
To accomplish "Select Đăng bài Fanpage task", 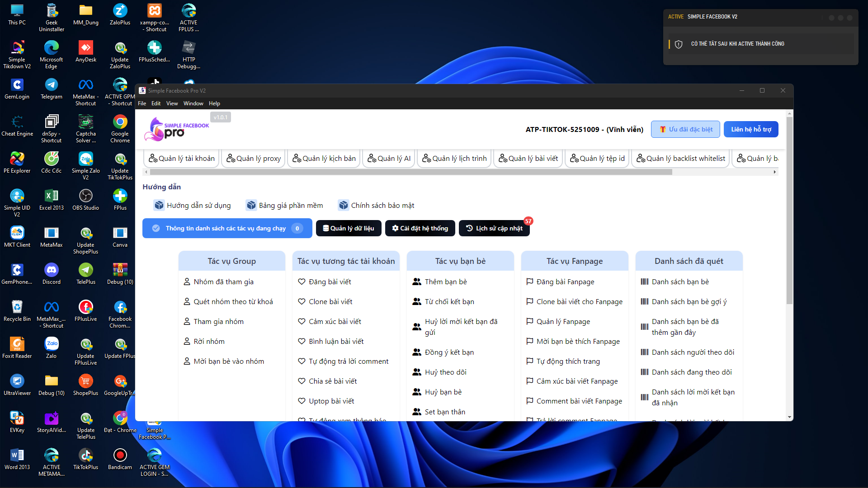I will click(x=560, y=282).
